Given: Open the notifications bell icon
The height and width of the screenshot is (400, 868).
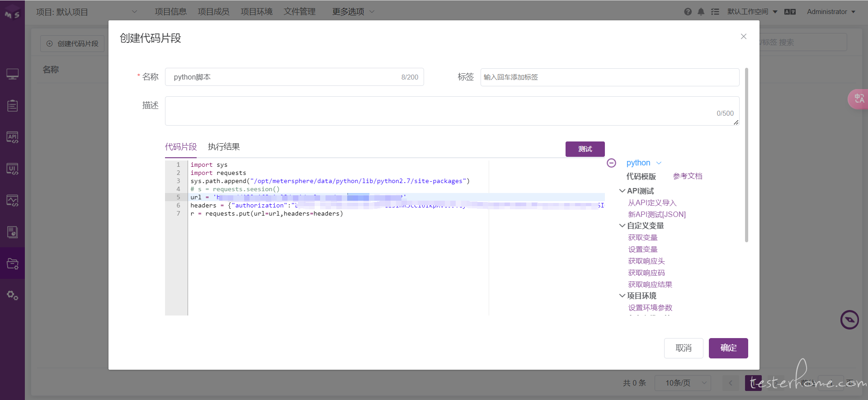Looking at the screenshot, I should pos(701,12).
